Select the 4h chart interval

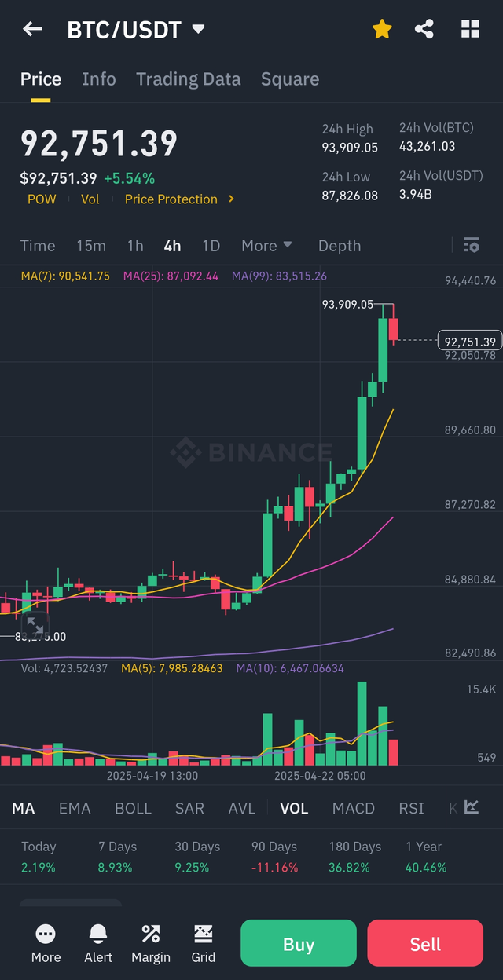(x=173, y=246)
